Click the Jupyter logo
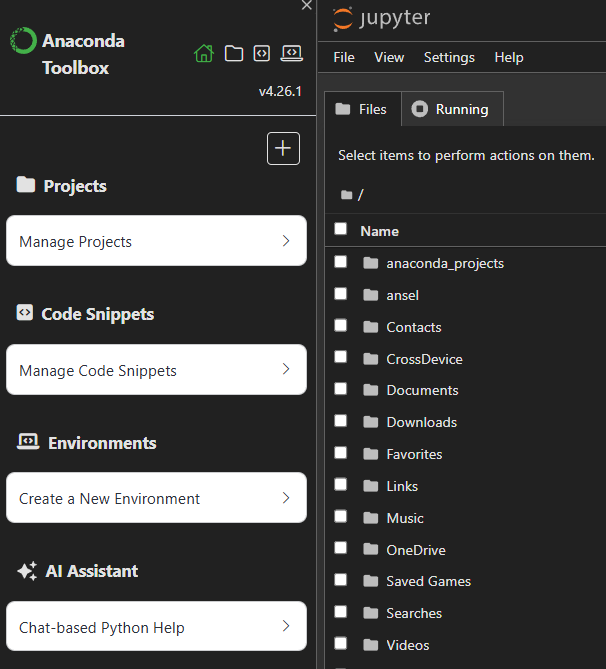606x669 pixels. [382, 19]
